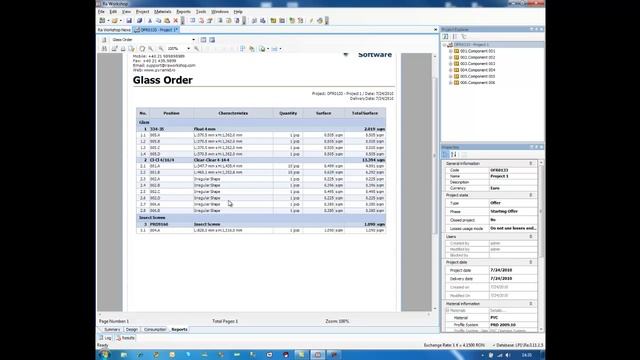Open the Project menu
Image resolution: width=640 pixels, height=360 pixels.
(x=142, y=12)
